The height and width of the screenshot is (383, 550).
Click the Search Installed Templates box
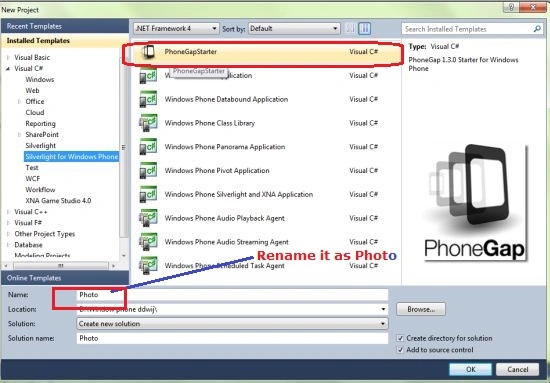coord(472,29)
